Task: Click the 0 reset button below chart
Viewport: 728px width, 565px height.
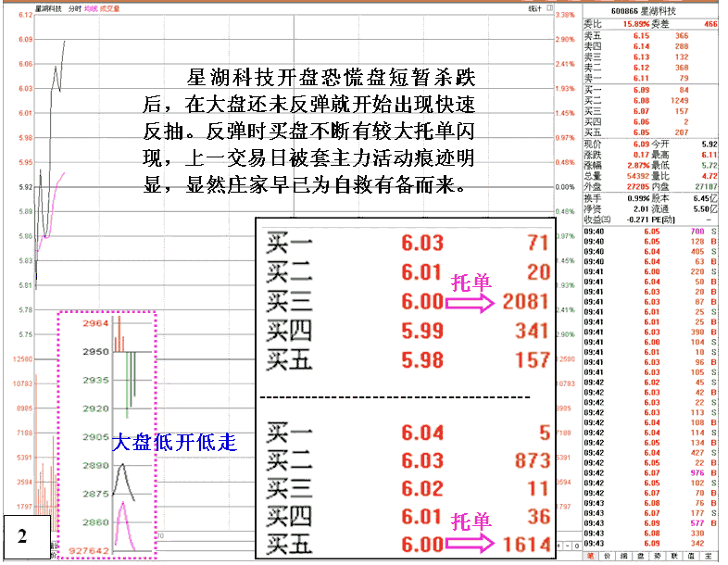Action: coord(577,546)
